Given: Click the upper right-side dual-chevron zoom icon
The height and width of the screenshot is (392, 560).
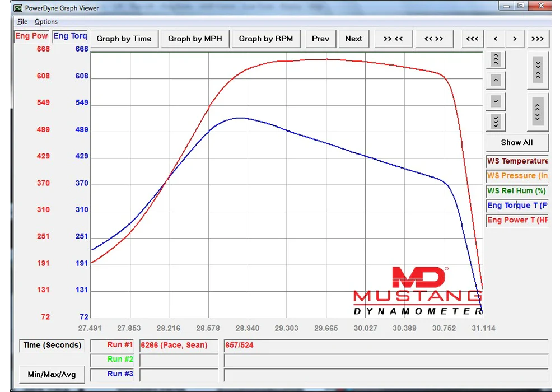Looking at the screenshot, I should (x=538, y=70).
